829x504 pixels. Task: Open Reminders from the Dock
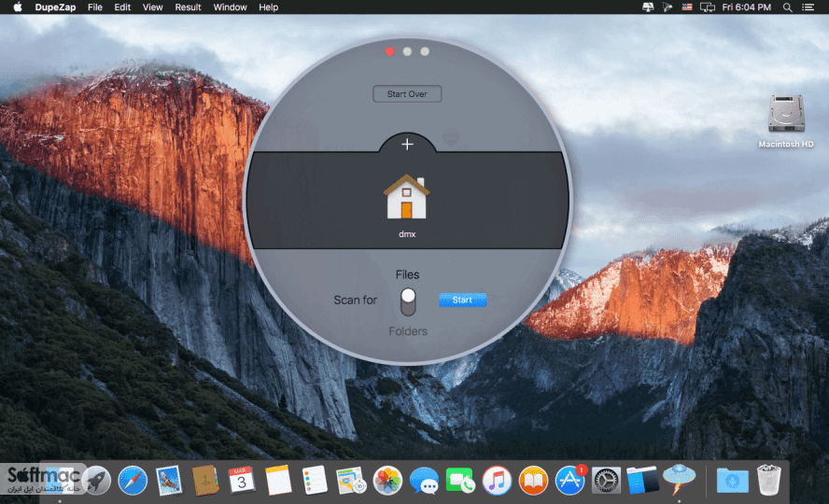(315, 481)
